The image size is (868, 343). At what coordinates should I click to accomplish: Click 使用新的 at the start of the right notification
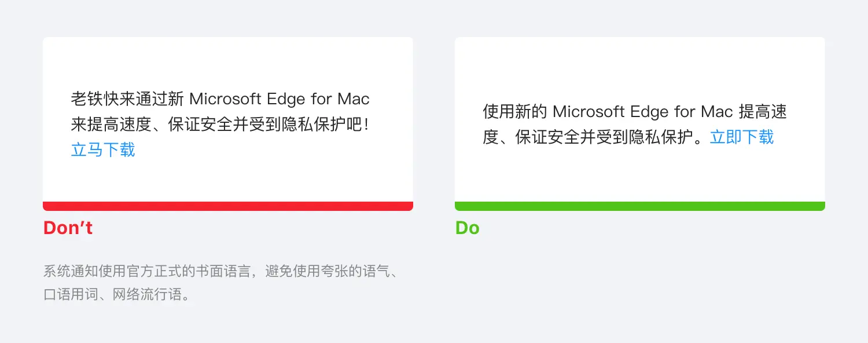click(515, 111)
